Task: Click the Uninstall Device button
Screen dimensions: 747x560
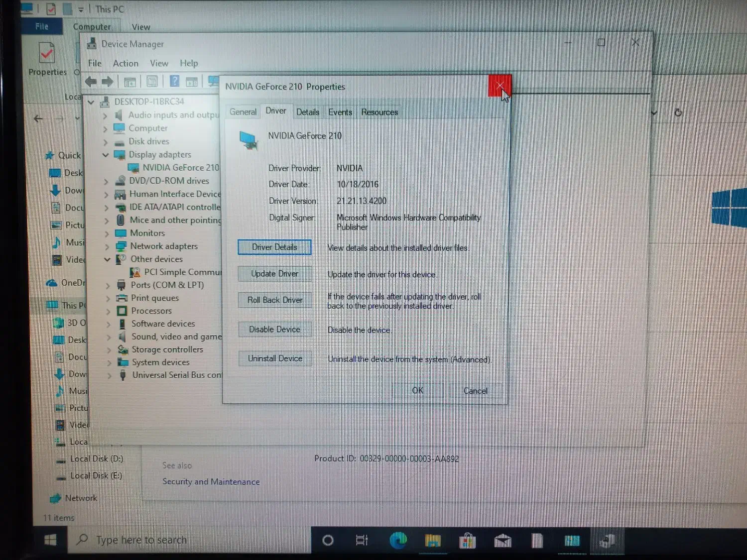Action: (x=275, y=358)
